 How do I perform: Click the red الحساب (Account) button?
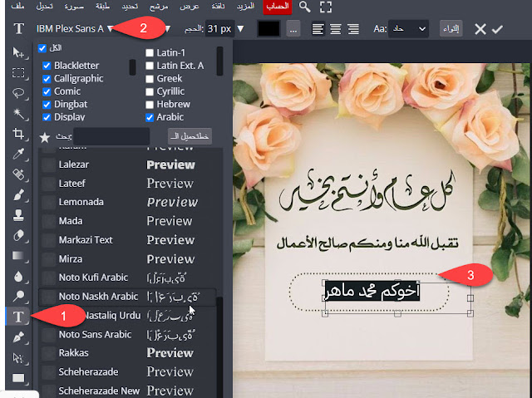tap(277, 7)
